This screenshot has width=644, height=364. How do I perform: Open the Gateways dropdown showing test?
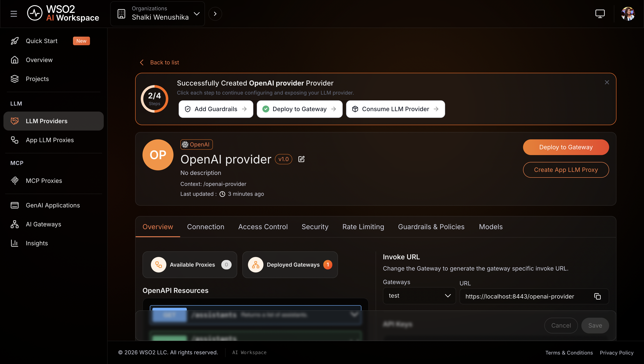click(419, 296)
